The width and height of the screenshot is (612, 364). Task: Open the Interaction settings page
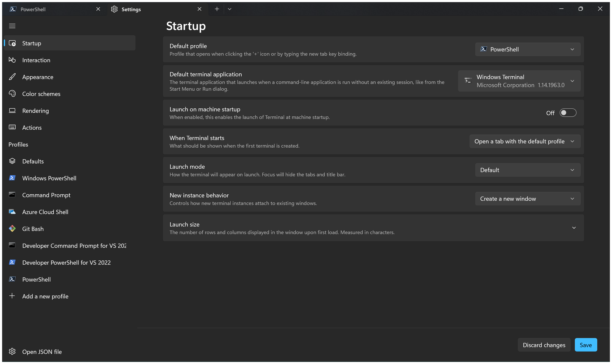coord(36,60)
